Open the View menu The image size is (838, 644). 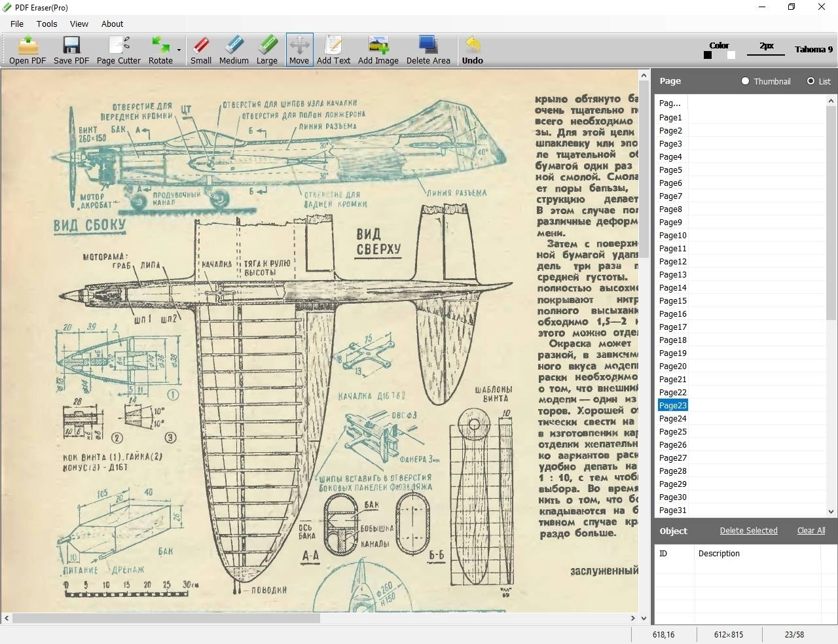point(79,24)
